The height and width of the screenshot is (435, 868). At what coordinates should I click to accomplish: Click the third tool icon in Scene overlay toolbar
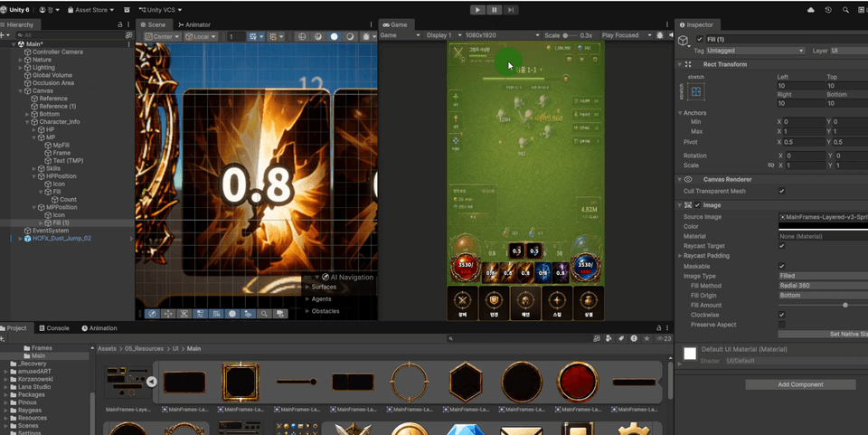(184, 314)
